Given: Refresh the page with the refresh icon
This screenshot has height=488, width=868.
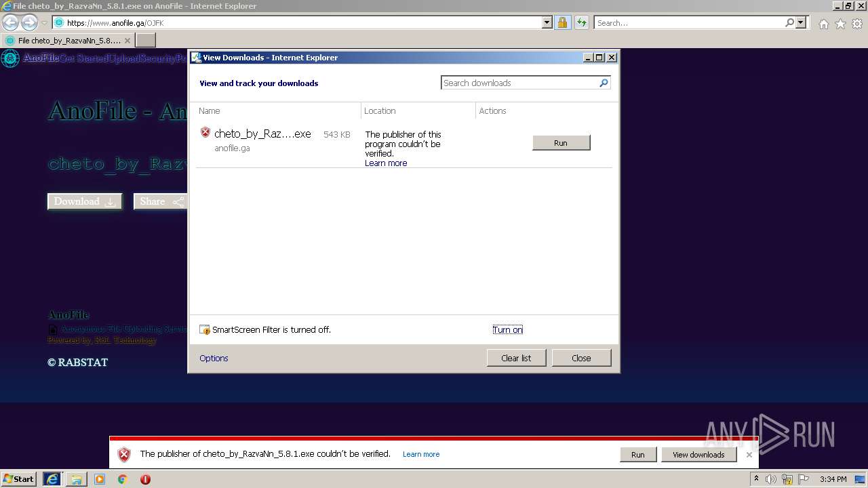Looking at the screenshot, I should (581, 22).
